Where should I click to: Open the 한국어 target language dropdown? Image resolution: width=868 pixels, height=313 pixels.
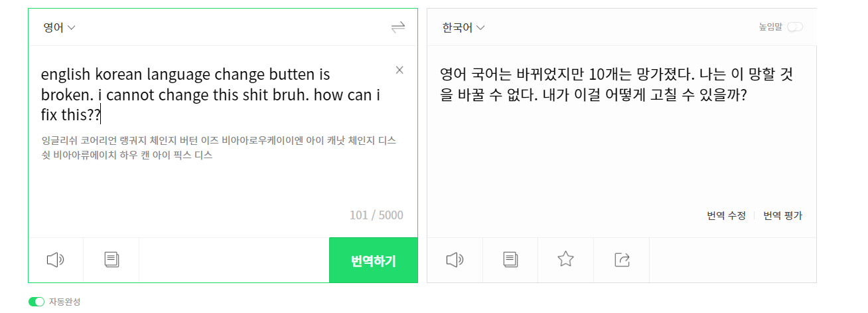[x=463, y=27]
